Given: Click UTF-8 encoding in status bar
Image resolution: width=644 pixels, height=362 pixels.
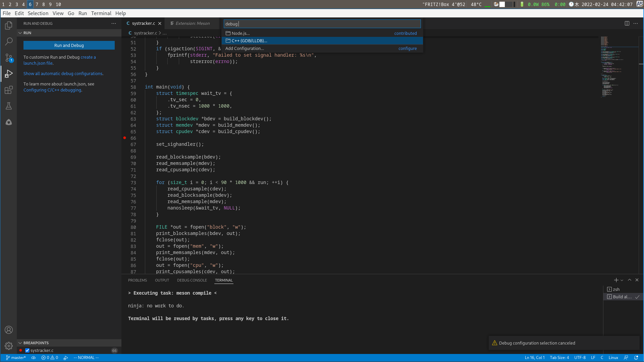Looking at the screenshot, I should (x=580, y=358).
